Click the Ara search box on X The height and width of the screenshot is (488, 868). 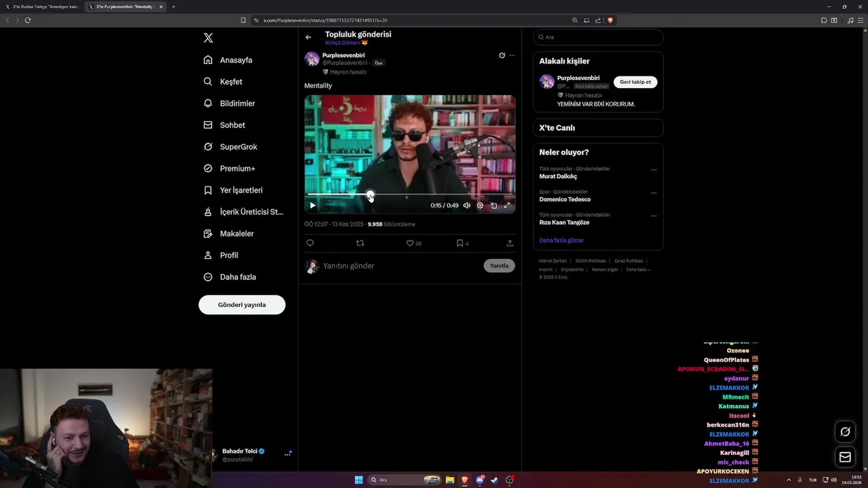[598, 37]
